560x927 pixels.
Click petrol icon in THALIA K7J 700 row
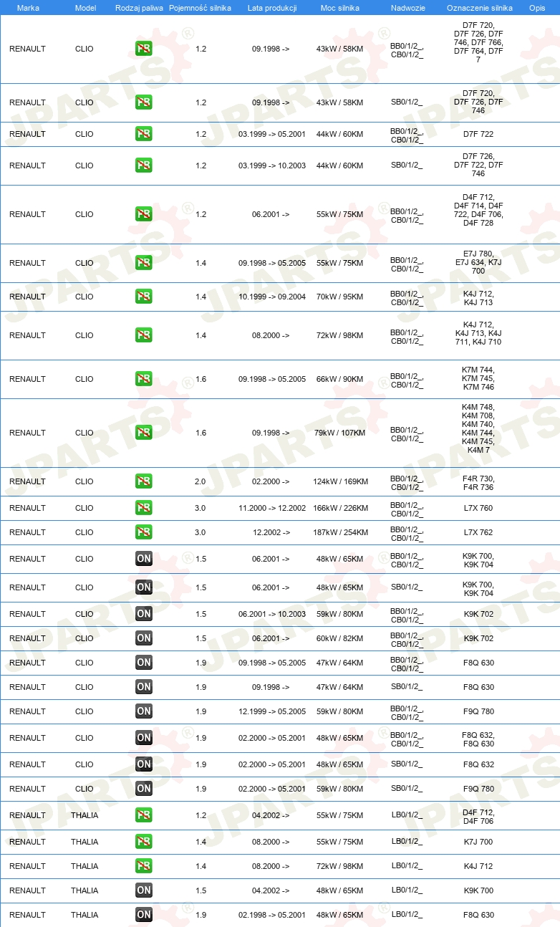point(144,842)
